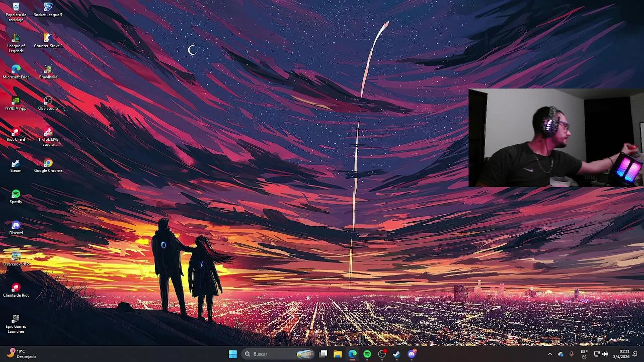Screen dimensions: 644x362
Task: Click the Buscar taskbar search box
Action: 279,354
